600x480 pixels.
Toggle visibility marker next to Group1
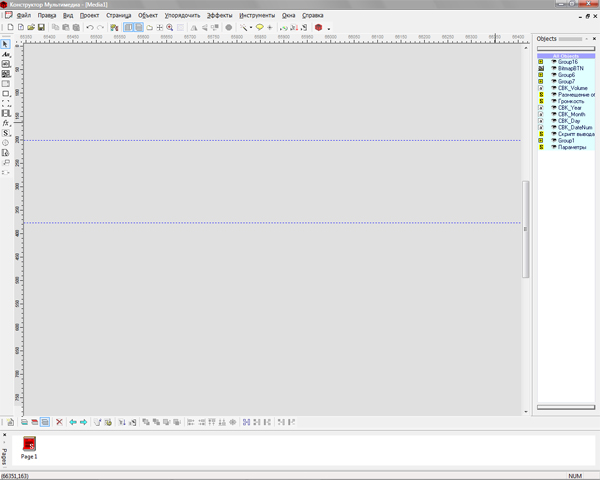coord(553,140)
